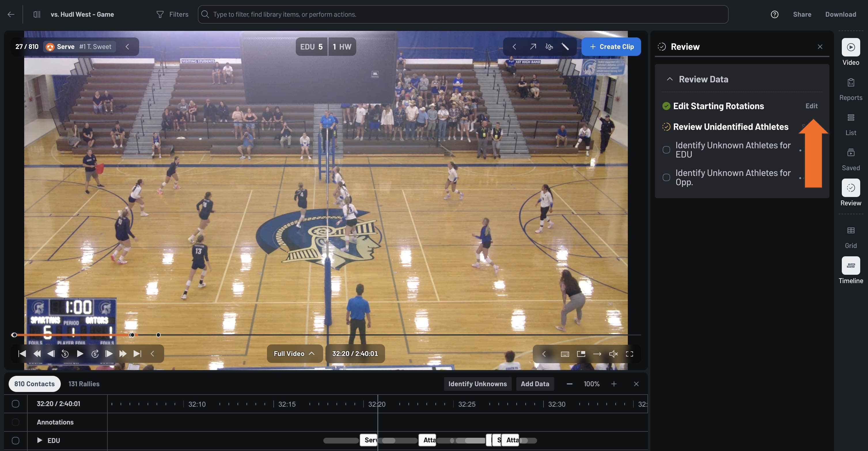Toggle picture-in-picture mode
Screen dimensions: 868x451
point(581,354)
